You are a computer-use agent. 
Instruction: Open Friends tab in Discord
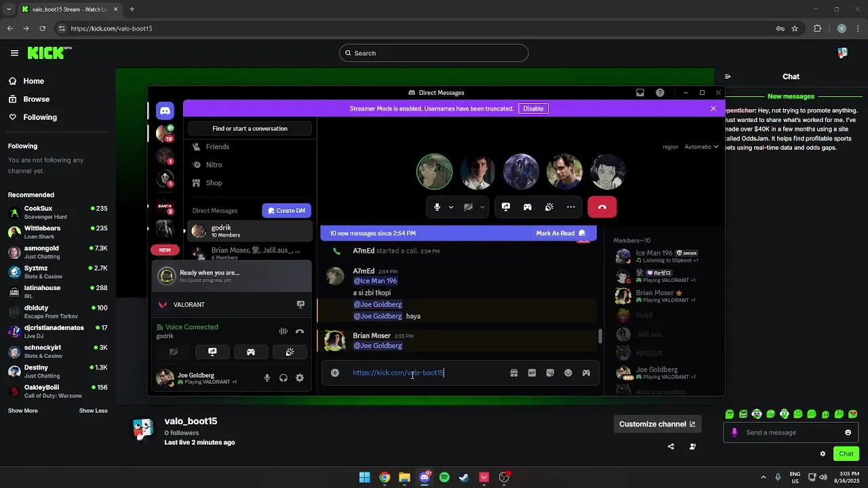[x=250, y=146]
